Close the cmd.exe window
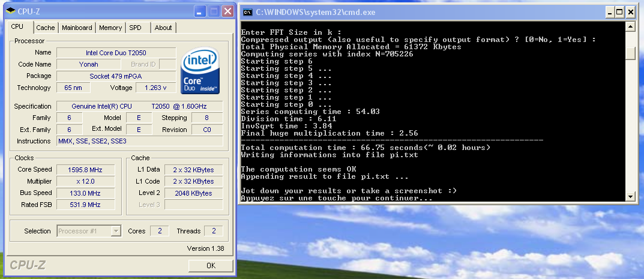Viewport: 644px width, 279px height. click(631, 13)
